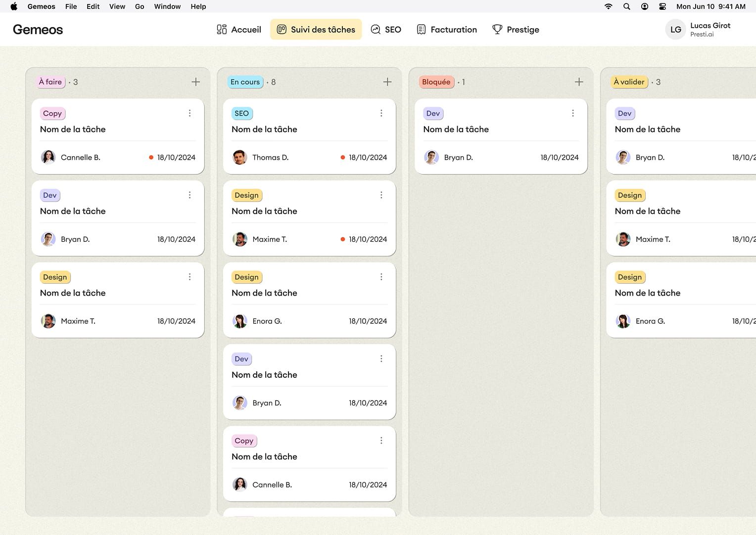Image resolution: width=756 pixels, height=535 pixels.
Task: Open the Prestige tab
Action: pos(516,30)
